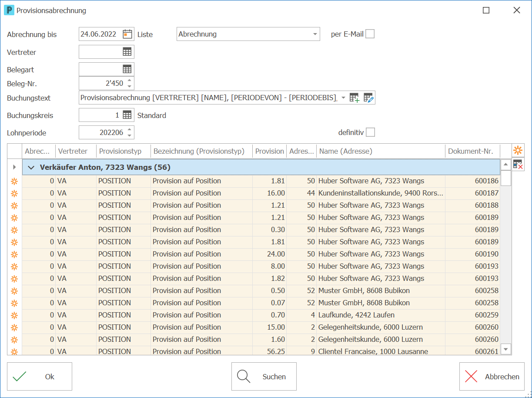This screenshot has height=398, width=532.
Task: Increase the Beleg-Nr. value with up arrow
Action: [129, 80]
